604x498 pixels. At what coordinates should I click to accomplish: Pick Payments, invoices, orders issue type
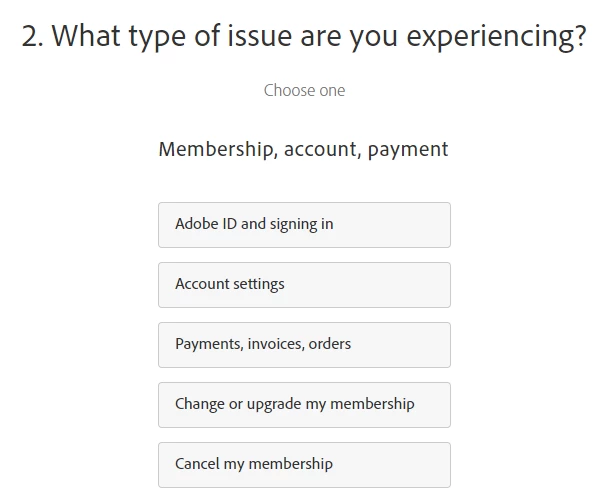pyautogui.click(x=304, y=344)
